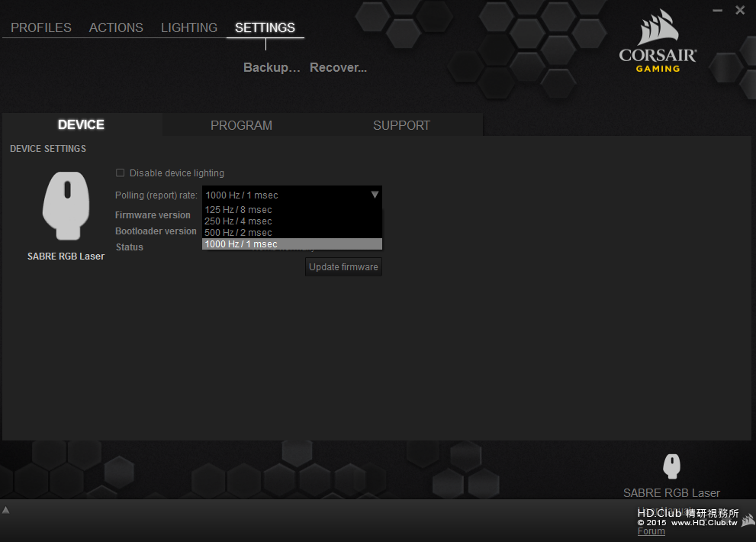Choose 250 Hz / 4 msec option
Screen dimensions: 756x542
click(x=291, y=221)
